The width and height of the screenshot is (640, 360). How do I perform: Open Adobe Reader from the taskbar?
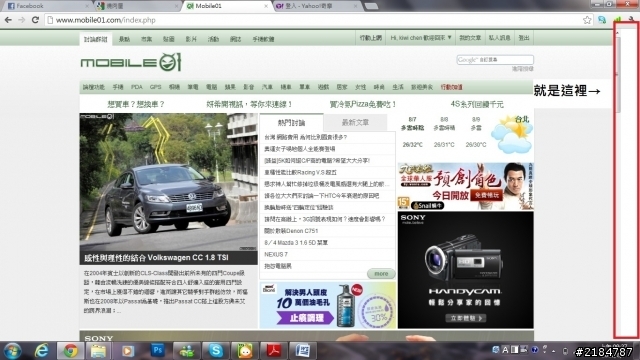tap(273, 351)
